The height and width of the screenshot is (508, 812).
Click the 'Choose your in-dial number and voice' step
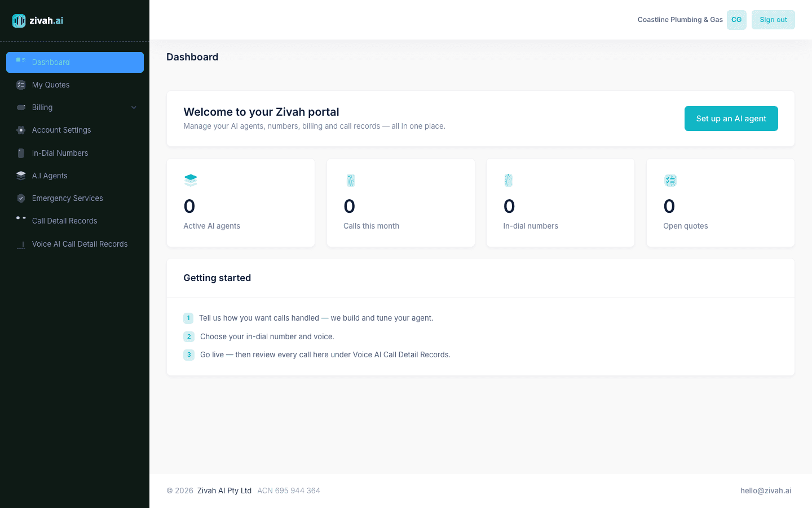point(267,336)
